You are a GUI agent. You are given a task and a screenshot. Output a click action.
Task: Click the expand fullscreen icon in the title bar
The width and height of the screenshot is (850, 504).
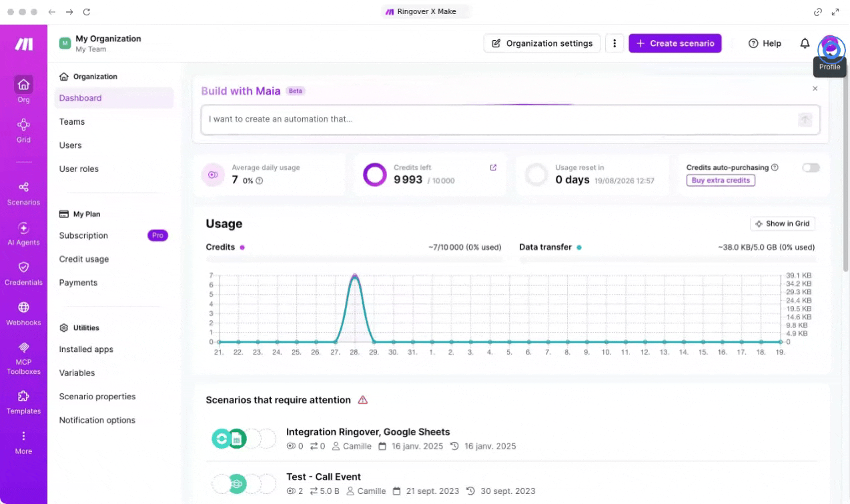pyautogui.click(x=835, y=12)
